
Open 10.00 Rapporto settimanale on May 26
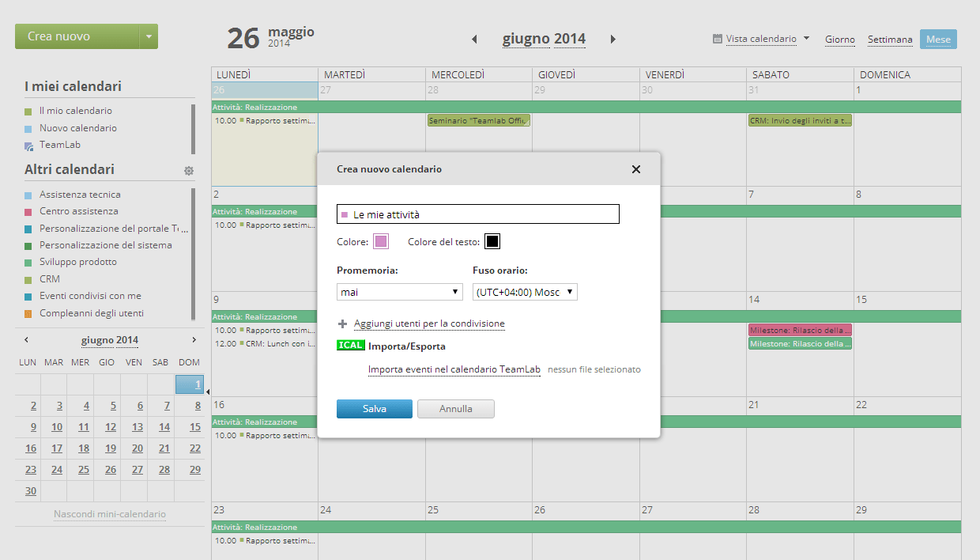click(265, 121)
